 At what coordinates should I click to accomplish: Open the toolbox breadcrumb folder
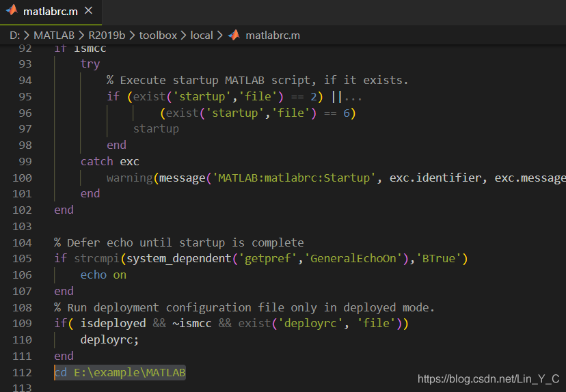pyautogui.click(x=158, y=36)
